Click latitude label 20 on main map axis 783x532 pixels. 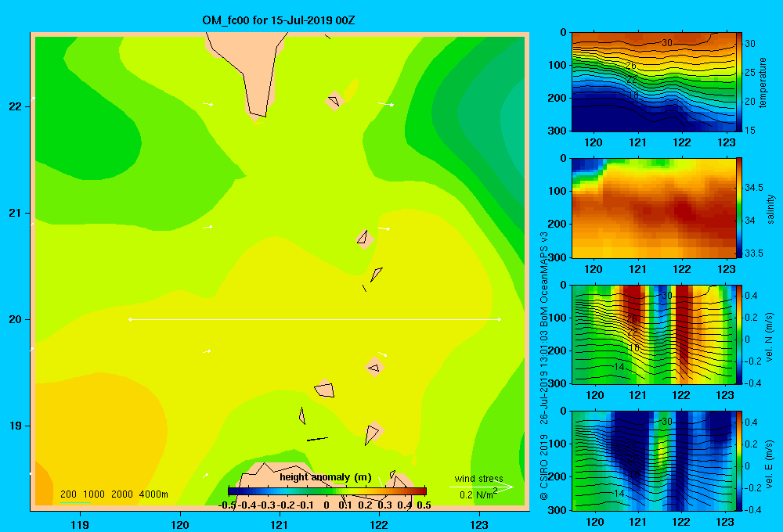tap(15, 319)
